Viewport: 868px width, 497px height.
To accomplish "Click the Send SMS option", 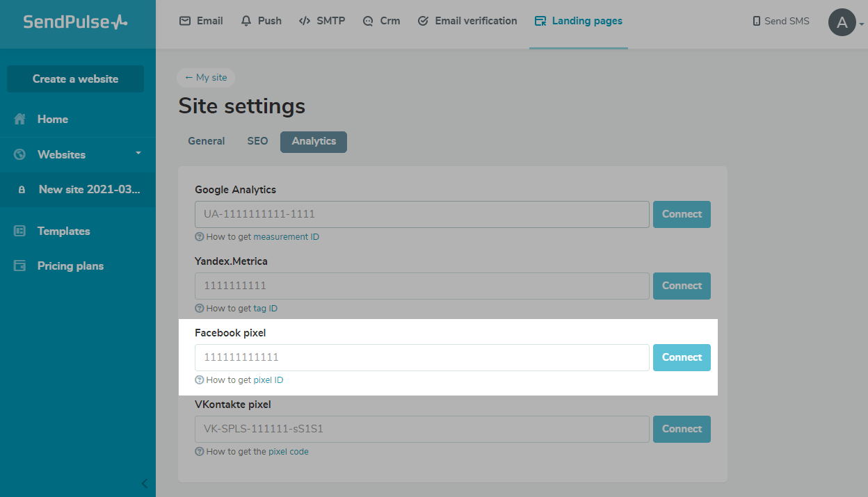I will coord(781,22).
